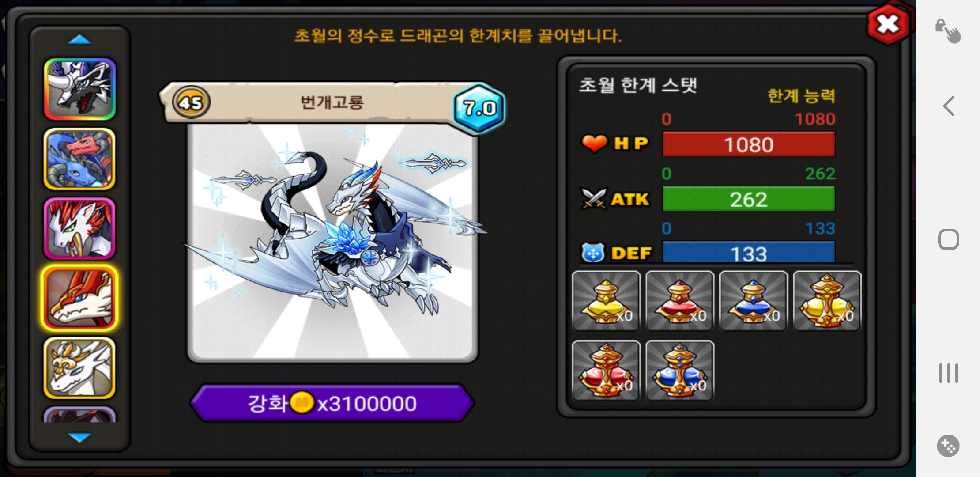Tap the 강화 button costing 3100000 gold
Viewport: 980px width, 477px height.
(332, 403)
